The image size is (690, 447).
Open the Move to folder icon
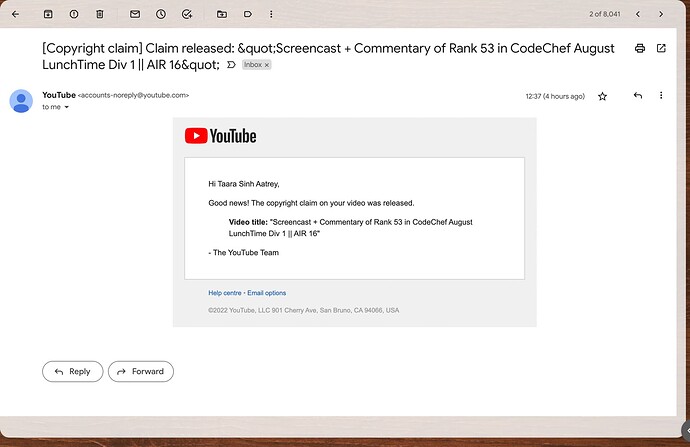click(x=222, y=14)
